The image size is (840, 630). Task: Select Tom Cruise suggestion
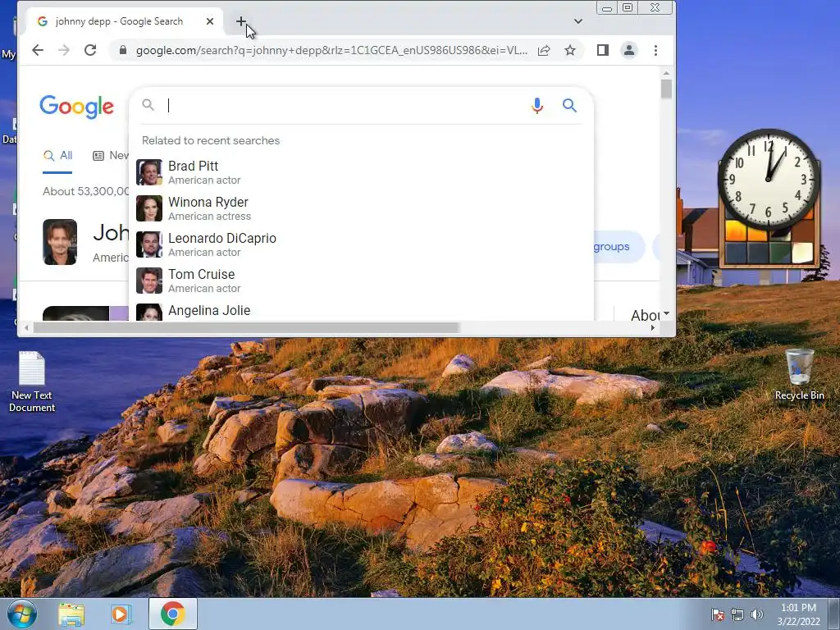pyautogui.click(x=362, y=281)
